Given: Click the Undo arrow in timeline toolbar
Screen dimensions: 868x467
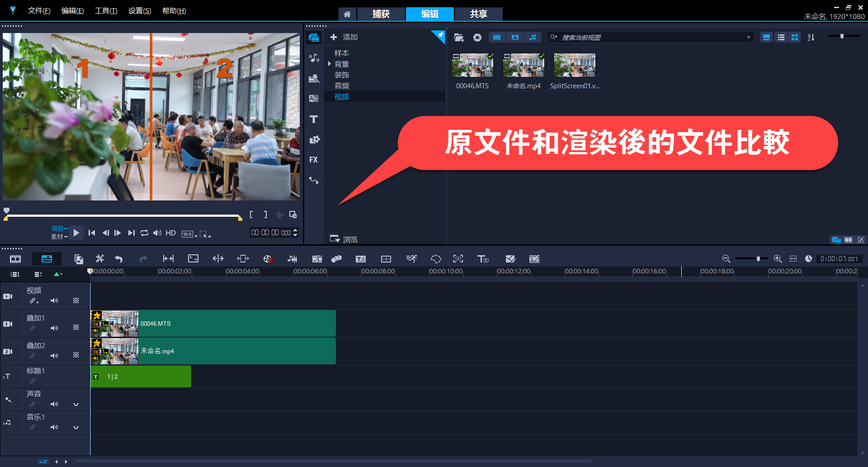Looking at the screenshot, I should point(118,259).
